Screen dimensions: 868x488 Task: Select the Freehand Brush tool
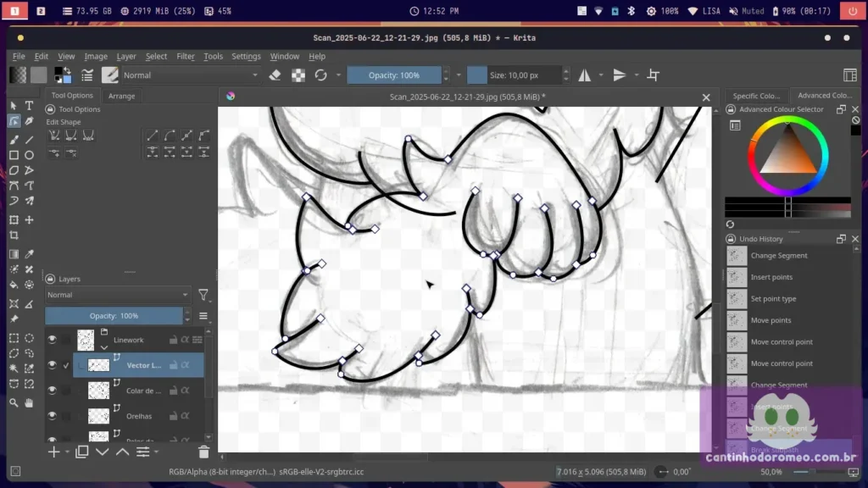(x=14, y=140)
